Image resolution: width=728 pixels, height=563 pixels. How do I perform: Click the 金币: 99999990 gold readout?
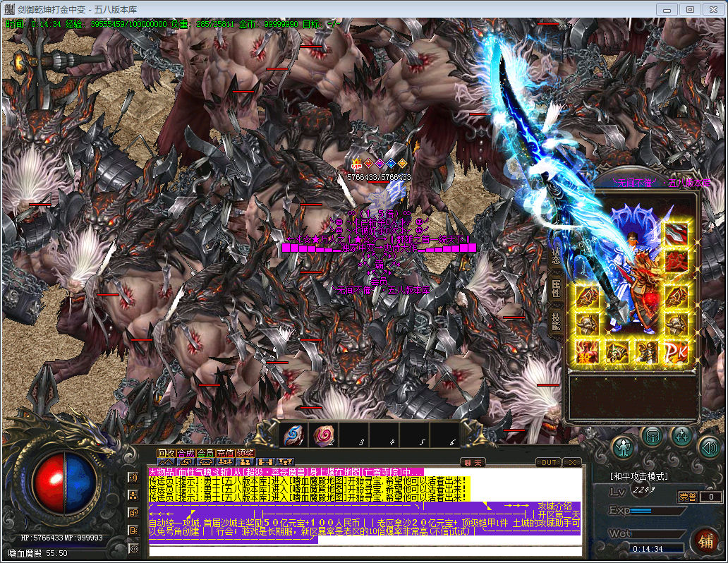(268, 24)
